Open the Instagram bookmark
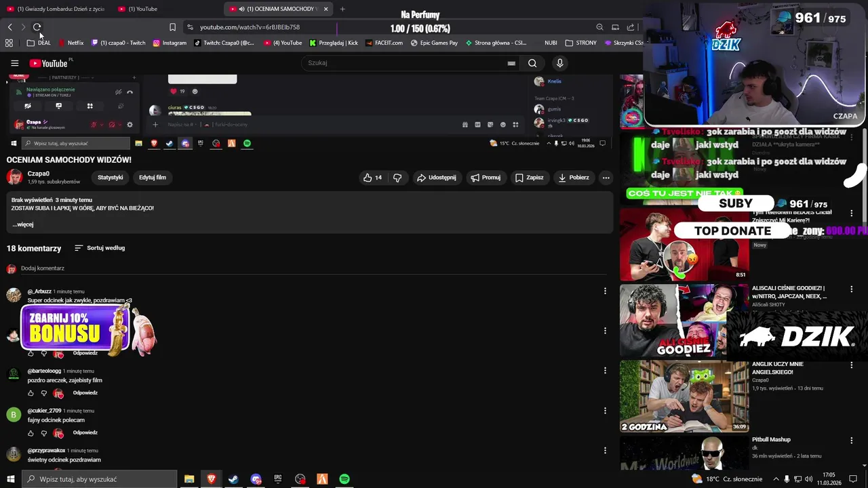This screenshot has width=868, height=488. 170,43
